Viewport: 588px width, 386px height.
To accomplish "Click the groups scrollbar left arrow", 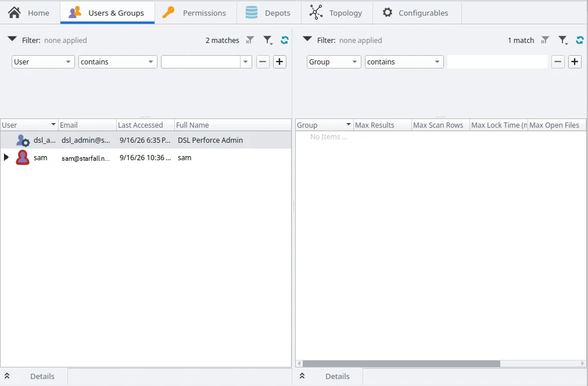I will (x=299, y=363).
